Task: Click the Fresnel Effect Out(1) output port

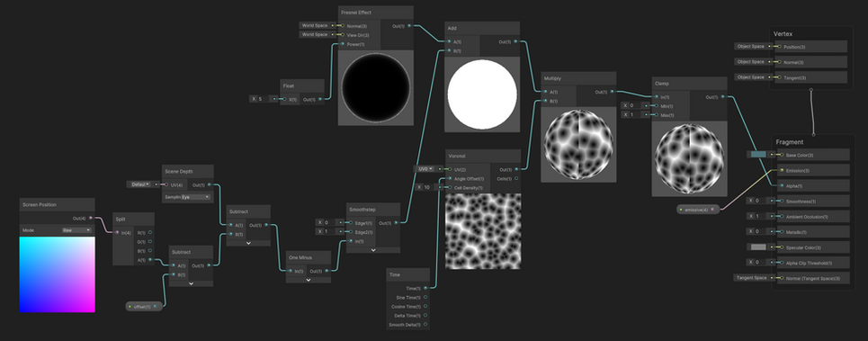Action: point(409,26)
